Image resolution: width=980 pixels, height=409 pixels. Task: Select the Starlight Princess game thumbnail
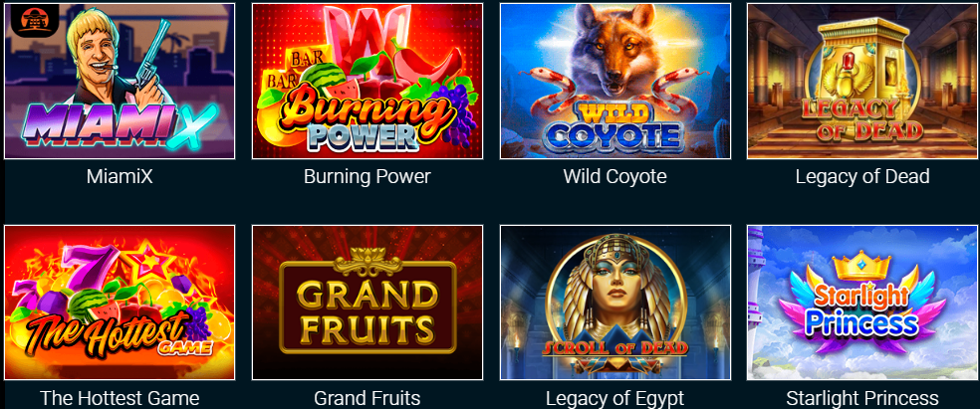point(862,303)
